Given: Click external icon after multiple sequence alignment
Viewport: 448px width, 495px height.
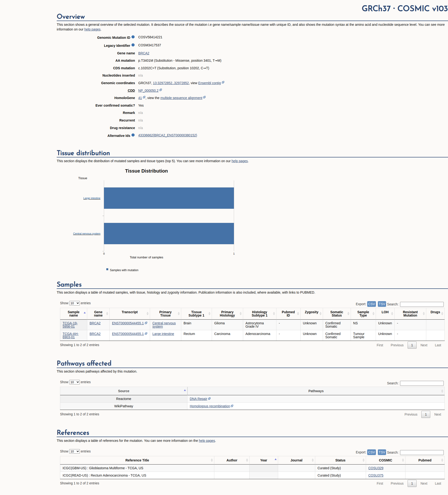Looking at the screenshot, I should [x=204, y=97].
